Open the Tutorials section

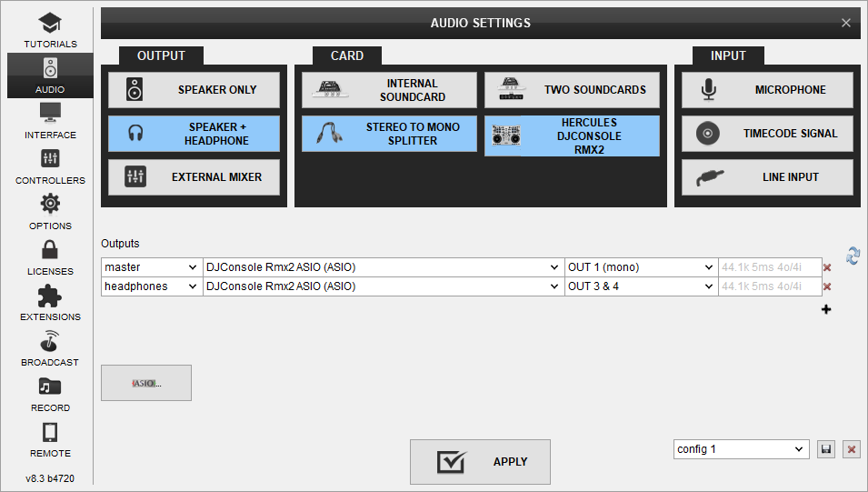coord(50,31)
